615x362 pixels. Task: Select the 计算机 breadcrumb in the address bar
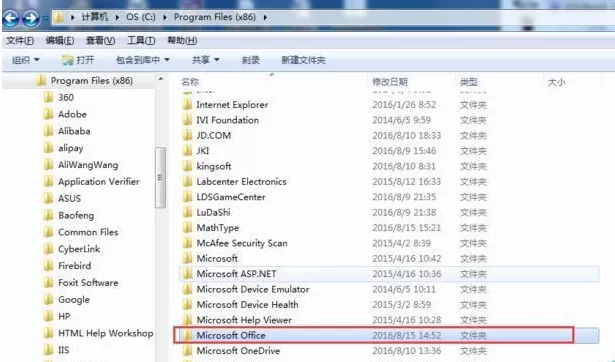(95, 17)
